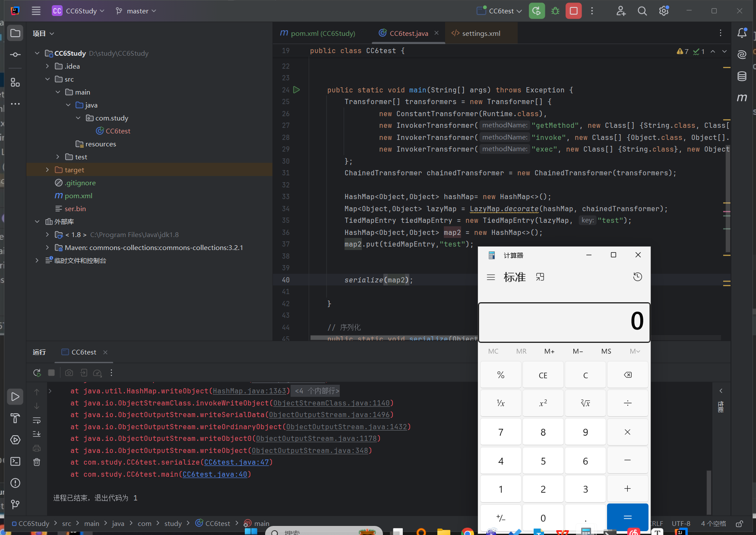The height and width of the screenshot is (535, 756).
Task: Open the Database tool window icon
Action: tap(742, 76)
